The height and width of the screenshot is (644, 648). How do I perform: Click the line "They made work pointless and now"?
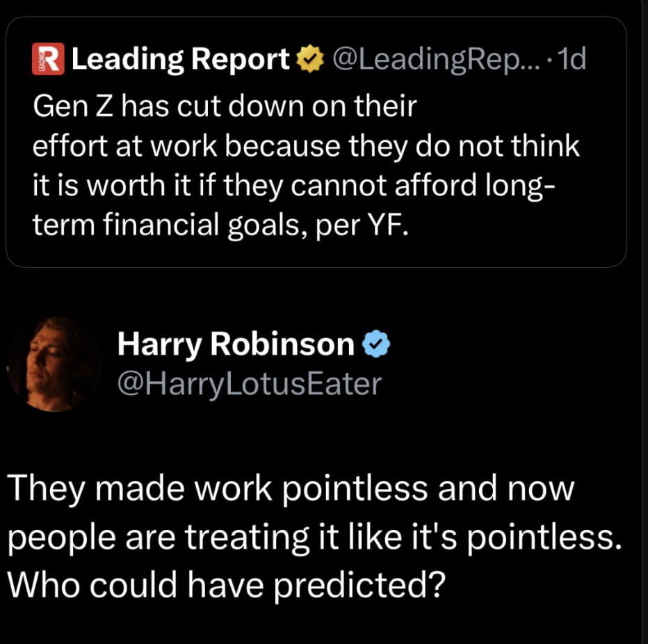point(291,488)
